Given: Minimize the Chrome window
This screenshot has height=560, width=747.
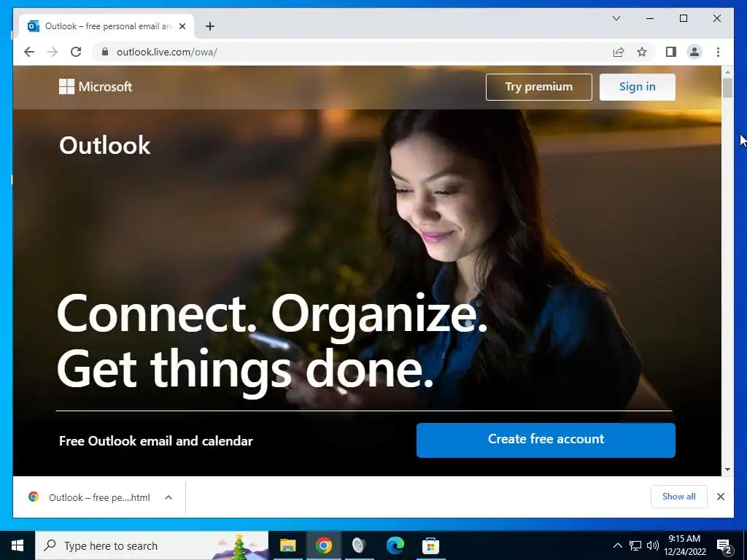Looking at the screenshot, I should tap(650, 18).
